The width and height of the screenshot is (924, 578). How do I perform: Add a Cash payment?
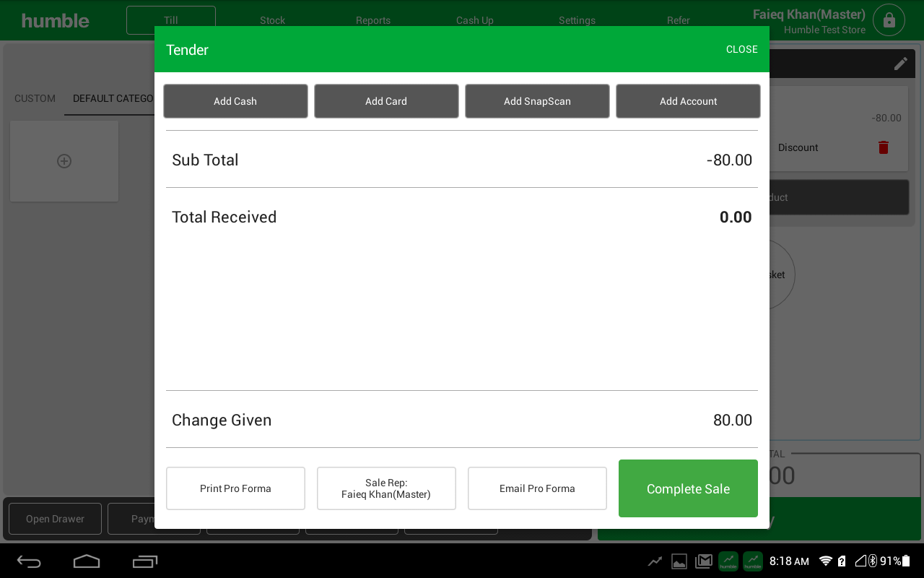pyautogui.click(x=235, y=101)
